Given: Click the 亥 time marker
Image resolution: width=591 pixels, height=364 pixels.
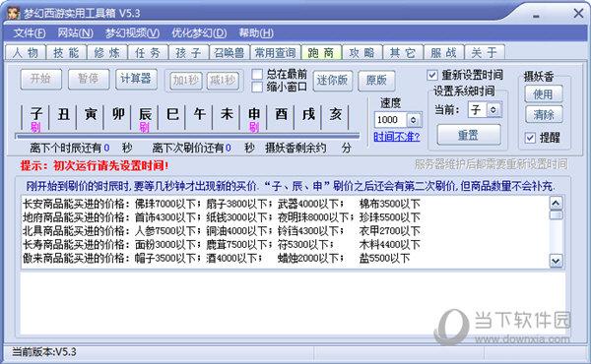Looking at the screenshot, I should (336, 114).
